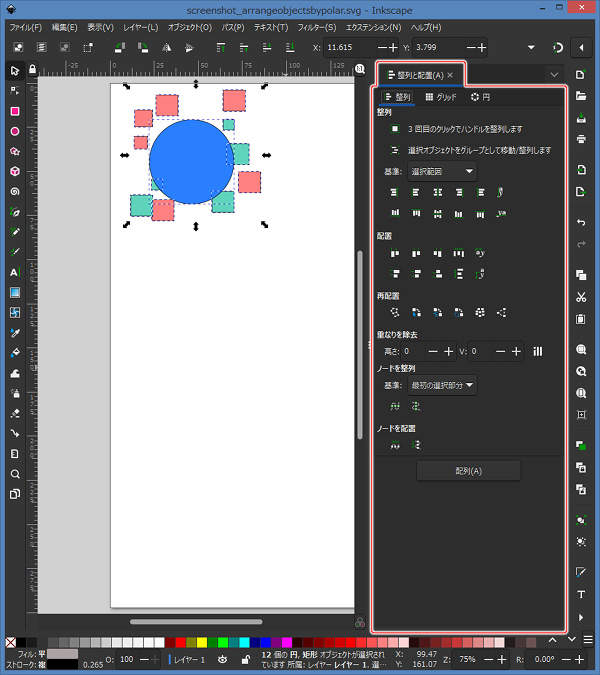The width and height of the screenshot is (600, 675).
Task: Open the 最初の選択部分 node dropdown
Action: (442, 384)
